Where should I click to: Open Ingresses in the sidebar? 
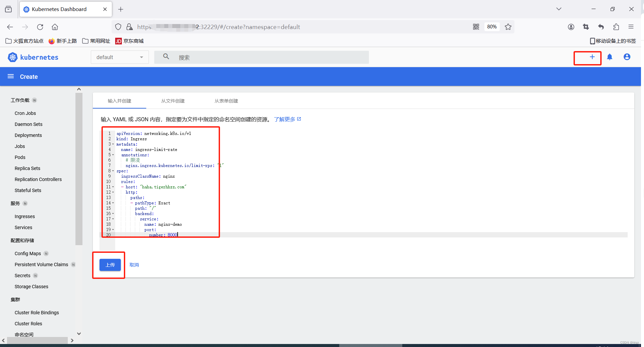25,216
